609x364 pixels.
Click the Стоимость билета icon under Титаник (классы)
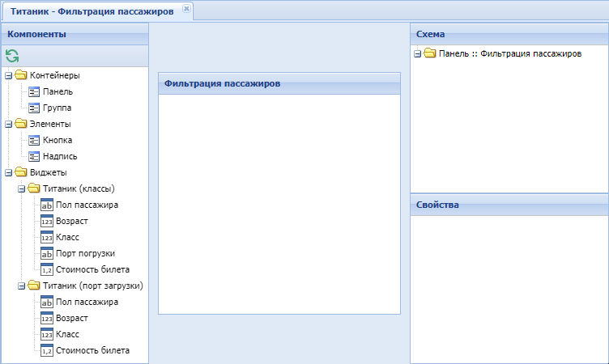[47, 269]
